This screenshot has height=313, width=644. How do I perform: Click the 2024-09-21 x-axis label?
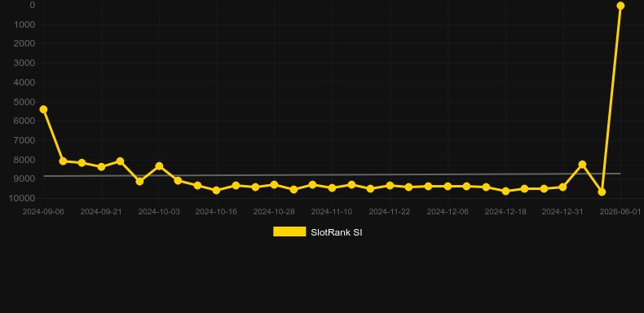[101, 212]
